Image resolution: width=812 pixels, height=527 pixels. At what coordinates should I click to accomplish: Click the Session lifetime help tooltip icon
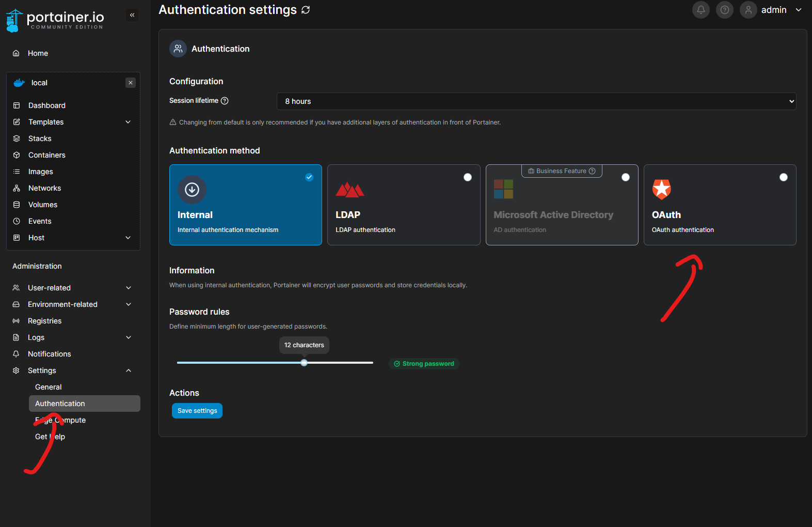225,101
